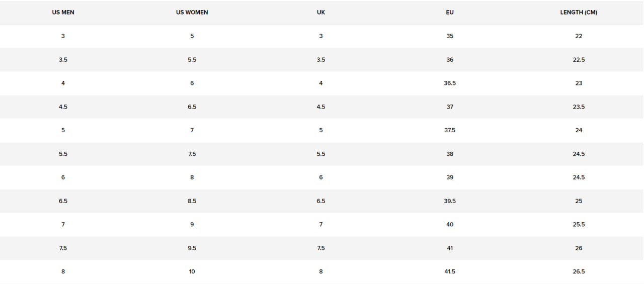
Task: Click the 23 cm length cell
Action: (x=579, y=83)
